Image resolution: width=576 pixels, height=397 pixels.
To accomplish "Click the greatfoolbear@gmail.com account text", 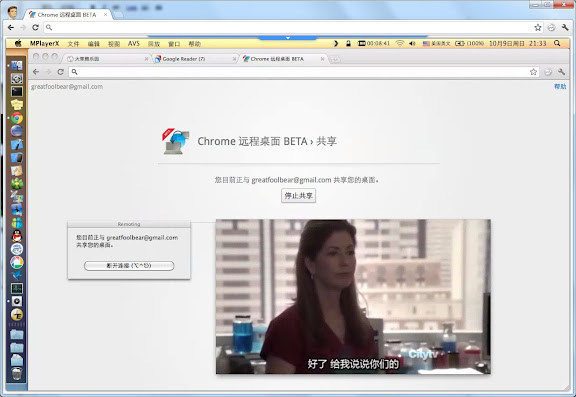I will [x=67, y=87].
